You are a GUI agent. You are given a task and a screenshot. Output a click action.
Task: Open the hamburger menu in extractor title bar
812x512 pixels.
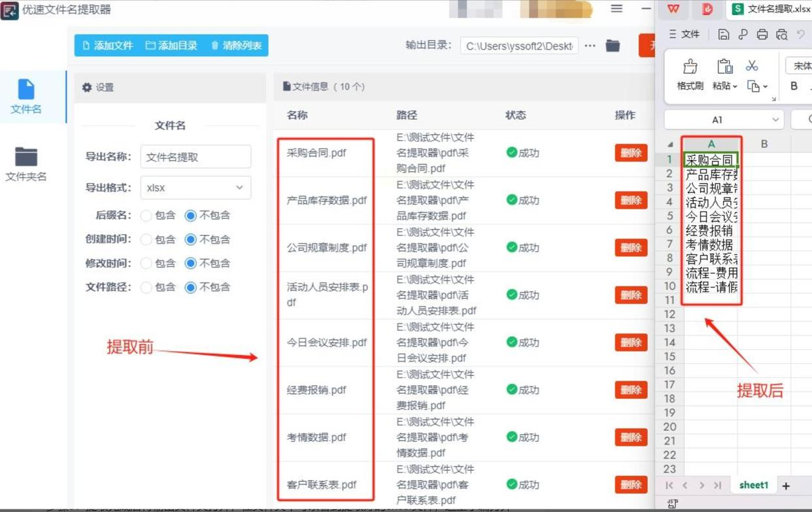click(617, 9)
